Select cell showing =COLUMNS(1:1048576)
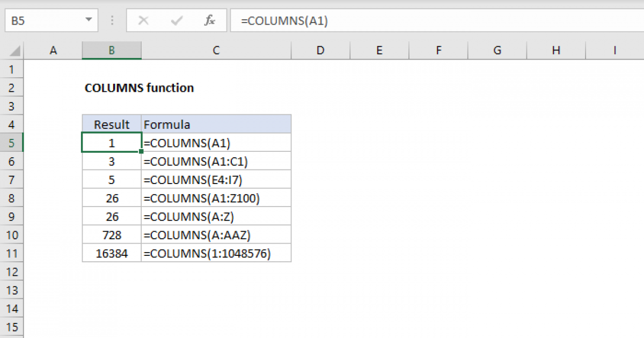Image resolution: width=644 pixels, height=338 pixels. [216, 253]
